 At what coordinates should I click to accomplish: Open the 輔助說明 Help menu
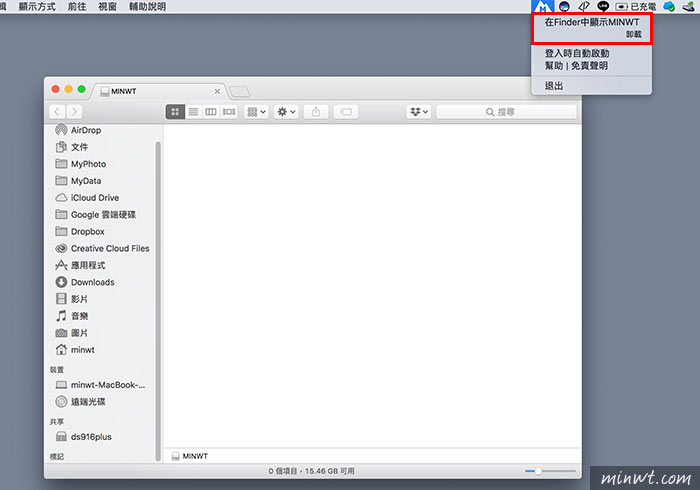click(x=147, y=6)
